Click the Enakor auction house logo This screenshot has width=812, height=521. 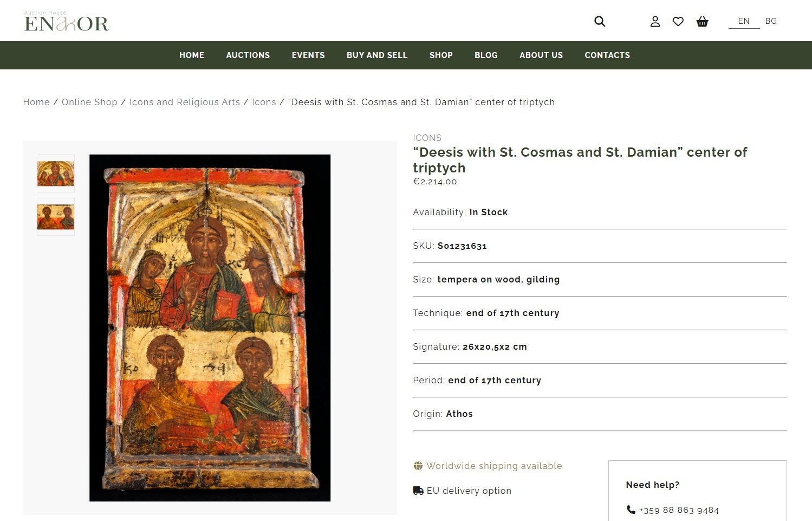(x=67, y=21)
